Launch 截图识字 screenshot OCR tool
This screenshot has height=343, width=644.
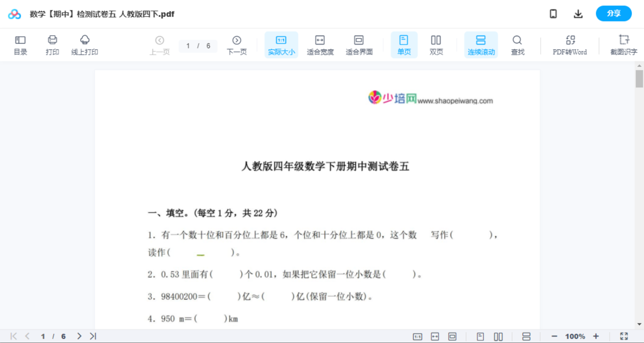[624, 45]
